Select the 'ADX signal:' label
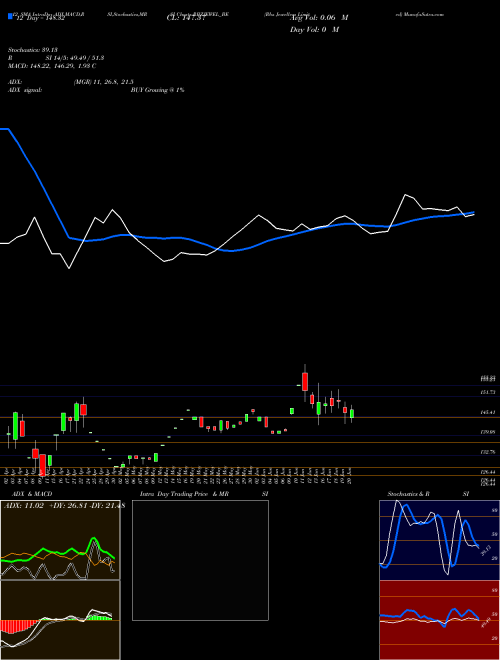Screen dimensions: 500x660 click(24, 90)
